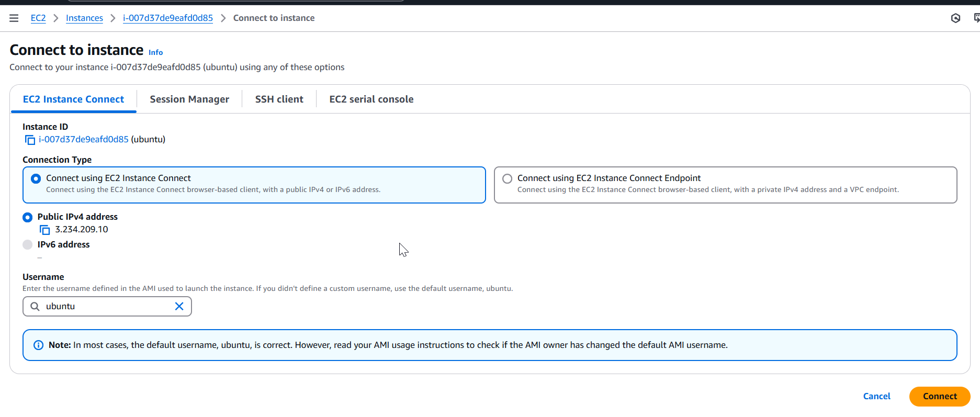Click the Info link beside page title
The width and height of the screenshot is (980, 417).
(155, 52)
